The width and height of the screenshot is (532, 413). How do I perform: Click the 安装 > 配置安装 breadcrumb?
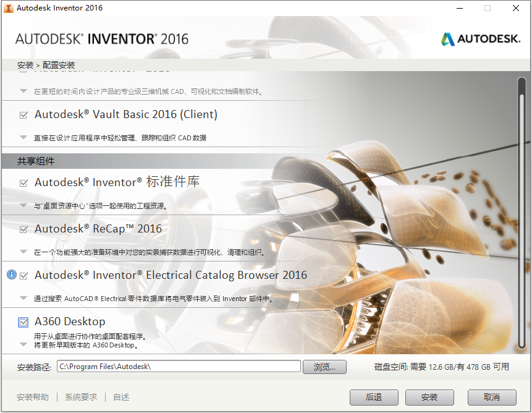click(x=46, y=65)
